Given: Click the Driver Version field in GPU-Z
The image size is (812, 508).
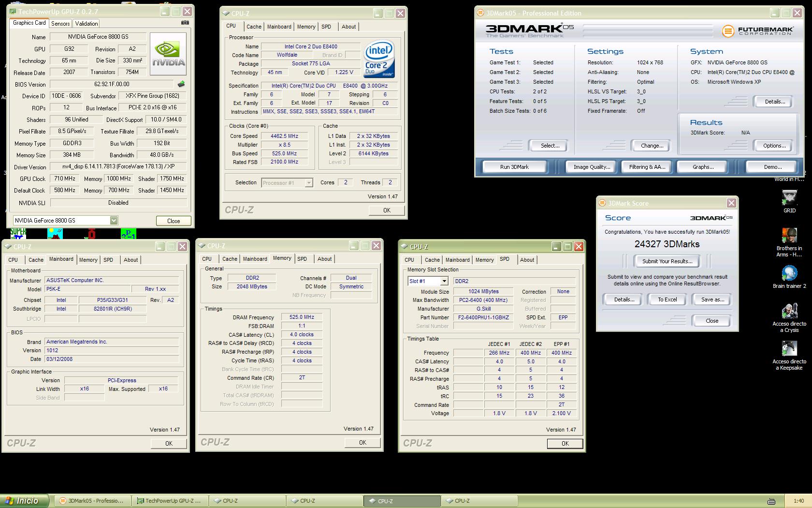Looking at the screenshot, I should 118,167.
